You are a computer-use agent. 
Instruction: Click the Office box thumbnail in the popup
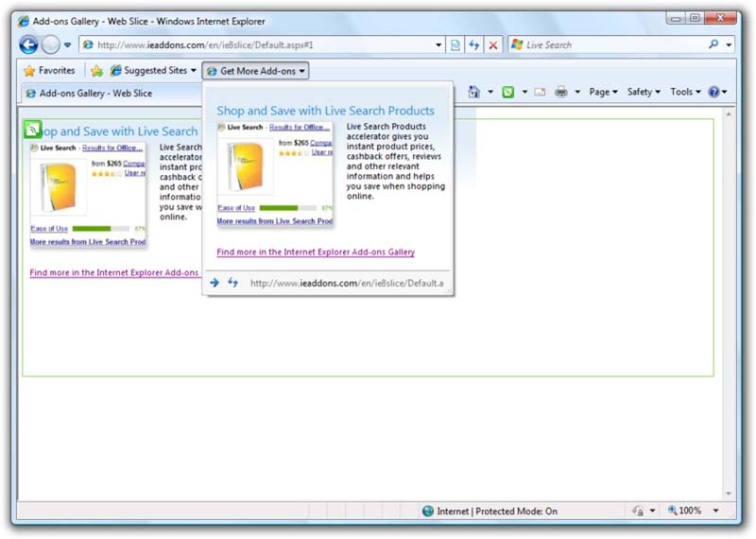[x=247, y=166]
